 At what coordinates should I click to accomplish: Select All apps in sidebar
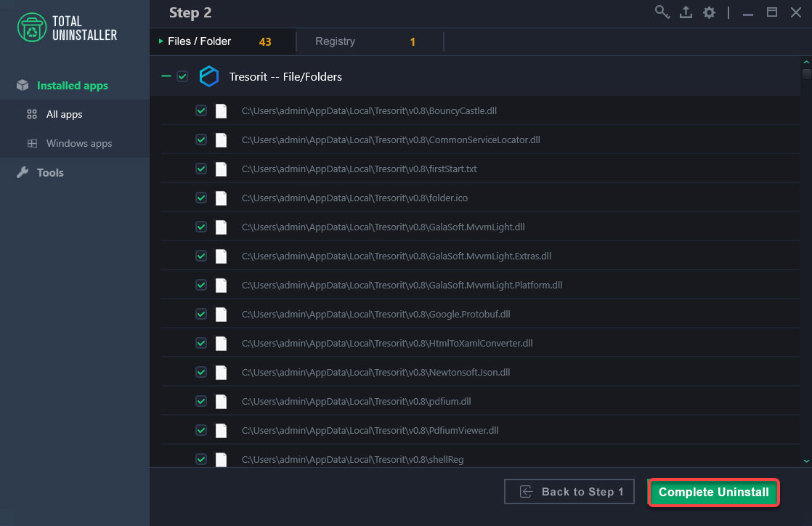tap(75, 114)
